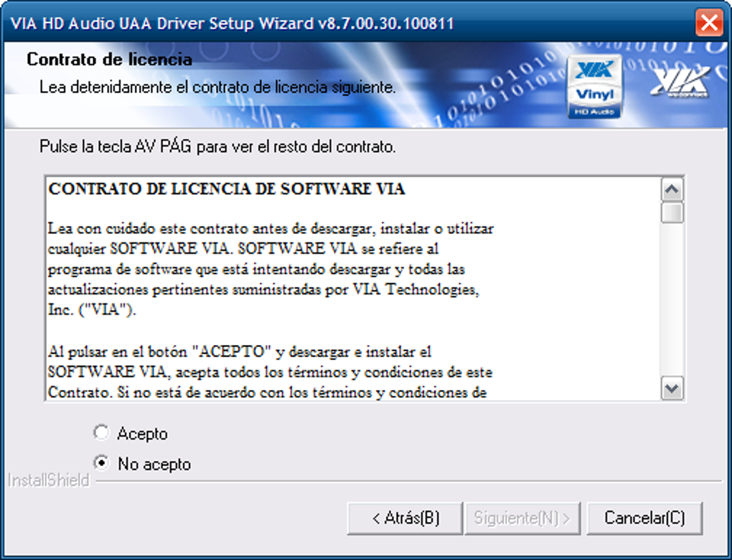Click the Lea detenidamente el contrato subtitle
The image size is (732, 560).
coord(217,87)
